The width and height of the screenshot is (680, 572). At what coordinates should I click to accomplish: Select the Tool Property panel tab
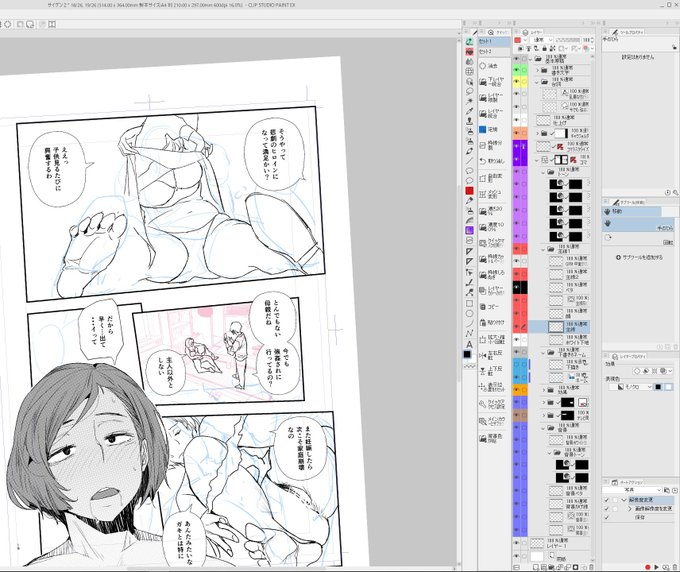click(x=628, y=32)
